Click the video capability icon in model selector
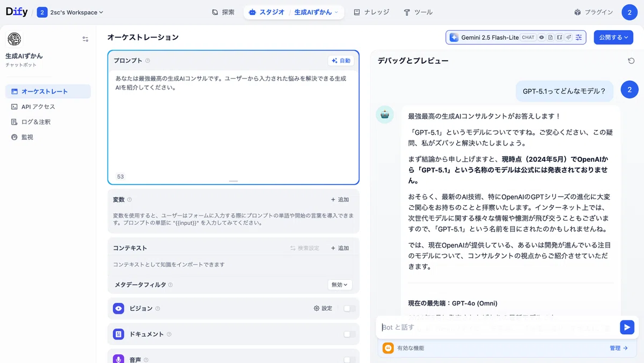Viewport: 644px width, 363px height. pyautogui.click(x=559, y=38)
